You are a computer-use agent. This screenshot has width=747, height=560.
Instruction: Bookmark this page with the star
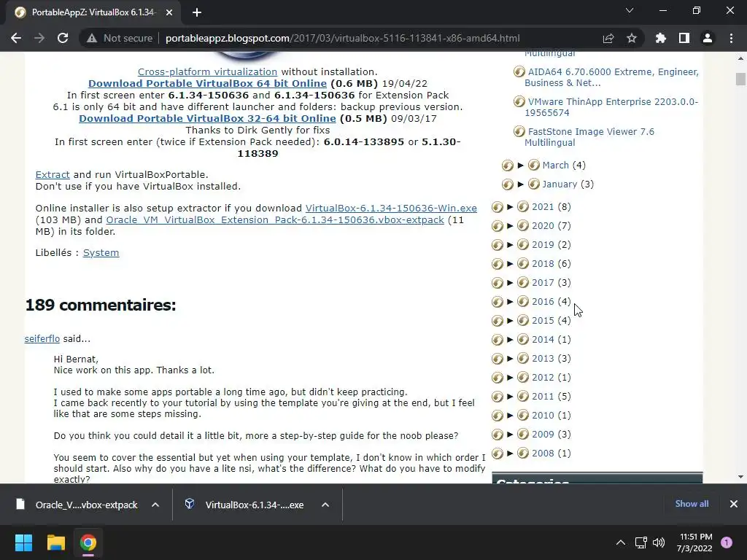(632, 38)
